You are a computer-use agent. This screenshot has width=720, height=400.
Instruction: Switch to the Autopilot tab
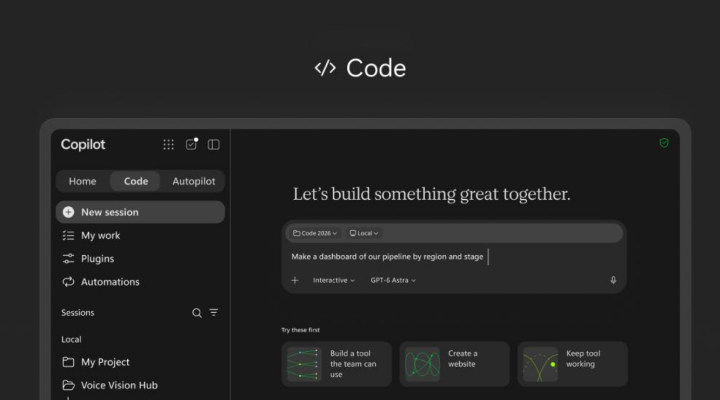[x=194, y=181]
